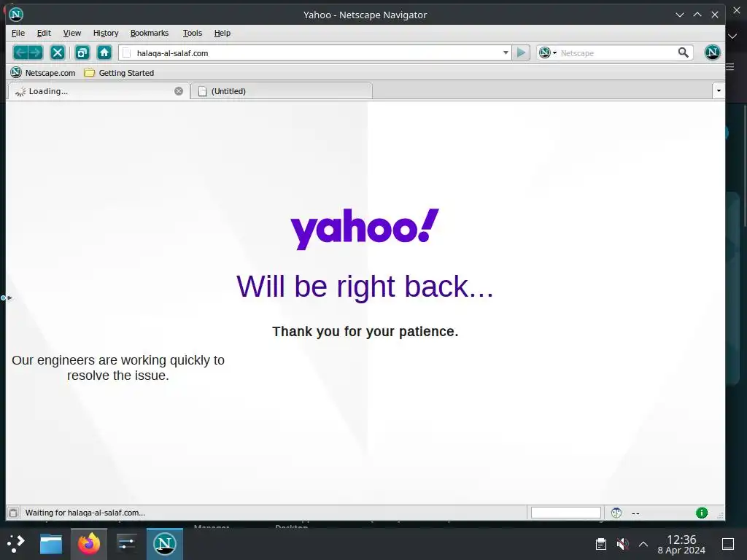
Task: Click the search magnifier icon
Action: pos(683,52)
